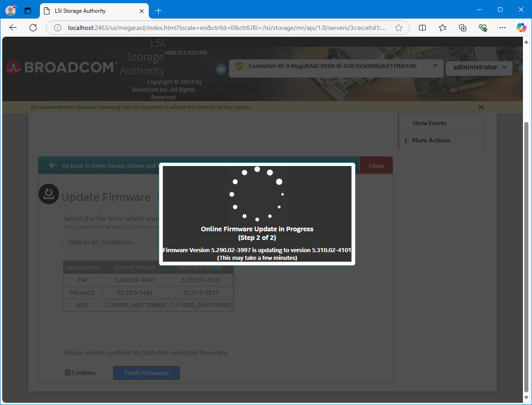Open a new browser tab
532x405 pixels.
click(158, 11)
